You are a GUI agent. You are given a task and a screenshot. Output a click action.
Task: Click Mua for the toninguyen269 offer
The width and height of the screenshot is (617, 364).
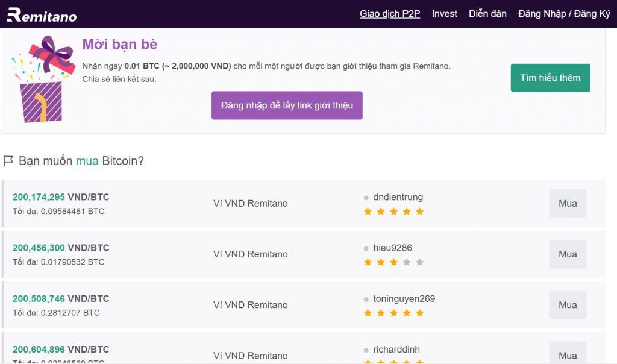click(568, 305)
